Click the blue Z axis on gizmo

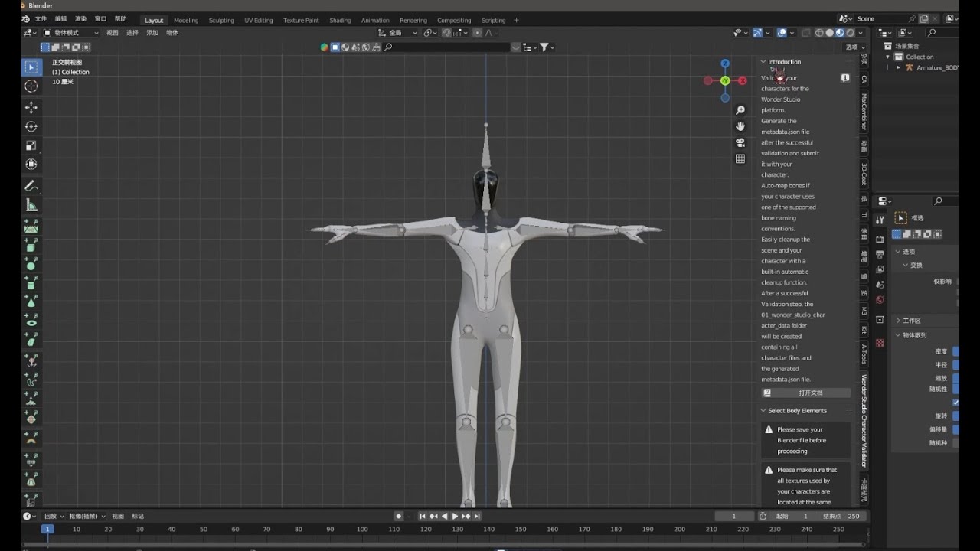[725, 64]
